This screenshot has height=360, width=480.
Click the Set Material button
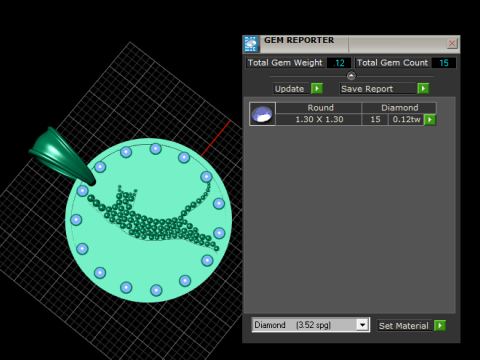coord(405,326)
